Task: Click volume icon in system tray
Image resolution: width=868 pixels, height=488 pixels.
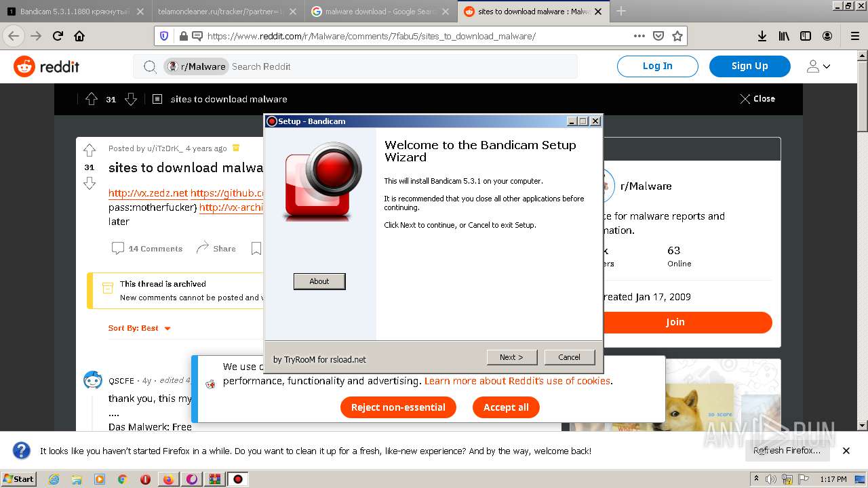Action: [771, 479]
